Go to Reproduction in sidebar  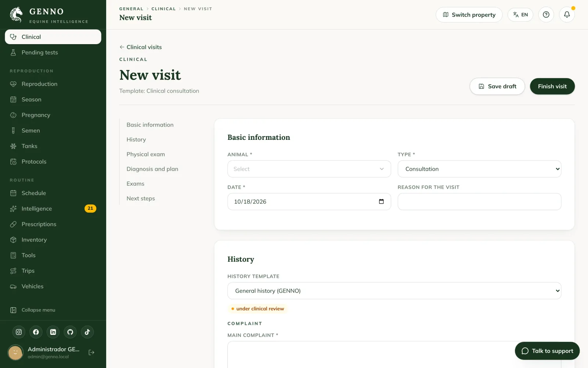pyautogui.click(x=53, y=84)
